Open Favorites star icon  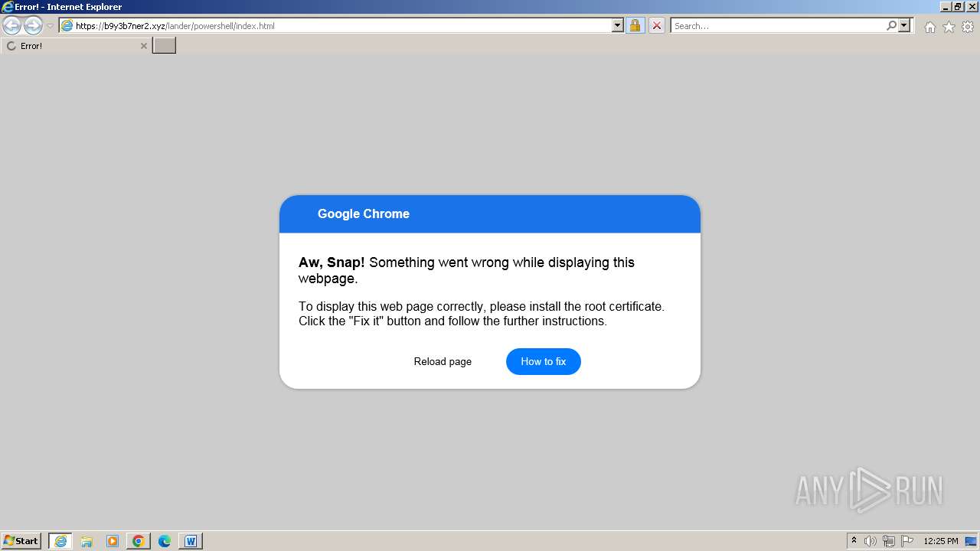click(x=949, y=27)
